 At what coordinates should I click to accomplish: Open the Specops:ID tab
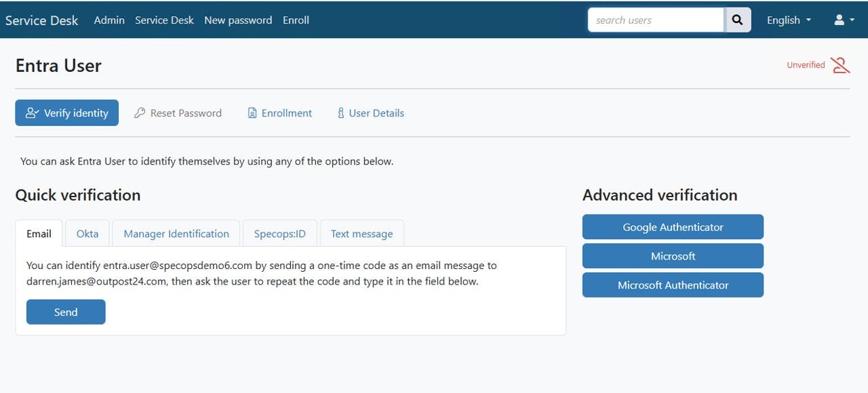pyautogui.click(x=279, y=233)
